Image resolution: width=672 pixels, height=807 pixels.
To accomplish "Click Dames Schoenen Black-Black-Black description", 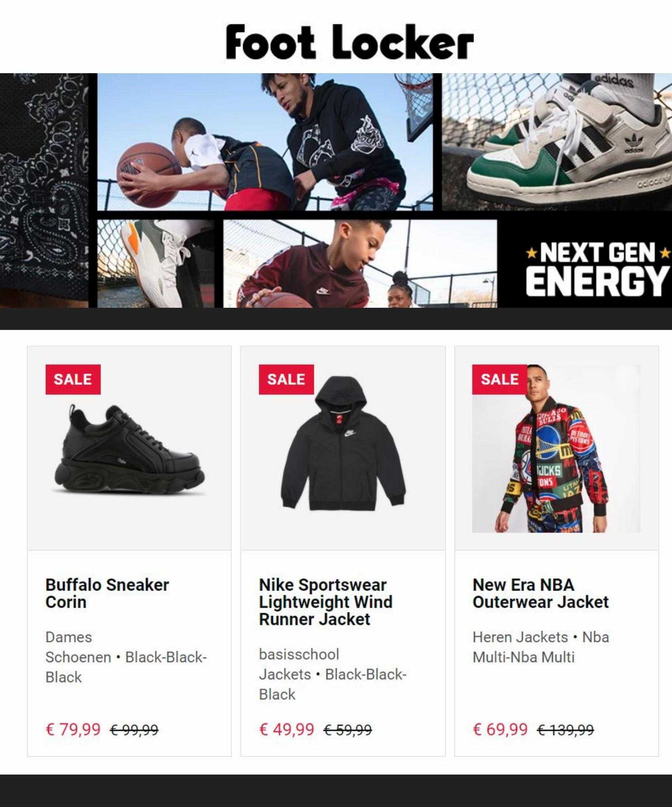I will pyautogui.click(x=126, y=657).
